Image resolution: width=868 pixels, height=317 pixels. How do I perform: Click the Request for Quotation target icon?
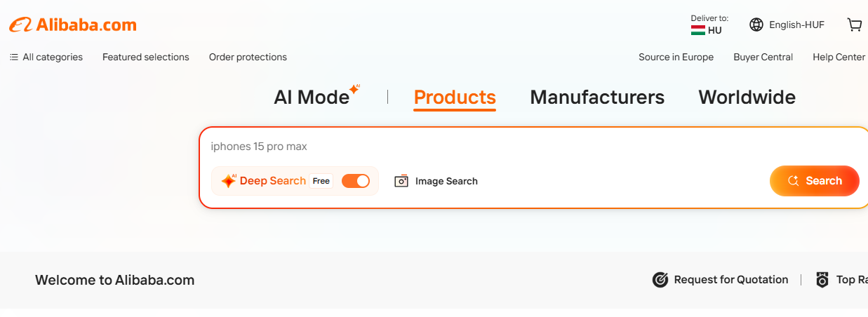(660, 280)
